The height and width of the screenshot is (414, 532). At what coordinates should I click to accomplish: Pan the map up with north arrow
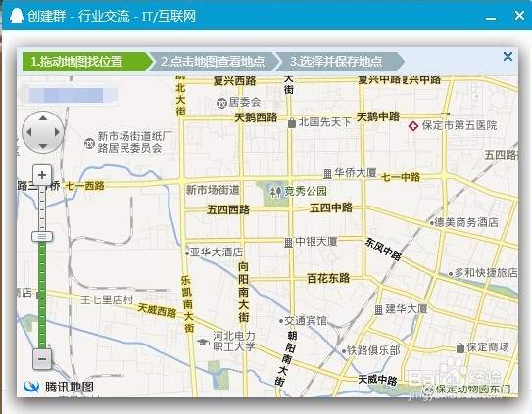(43, 118)
